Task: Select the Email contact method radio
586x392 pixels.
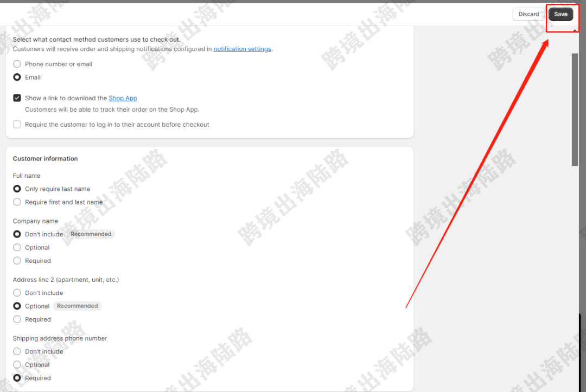Action: [x=17, y=78]
